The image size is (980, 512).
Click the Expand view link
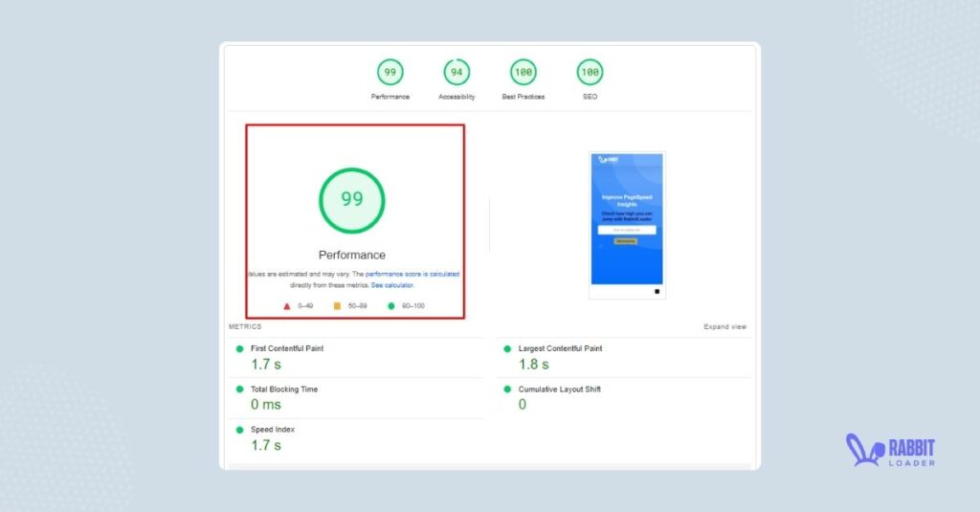(725, 326)
